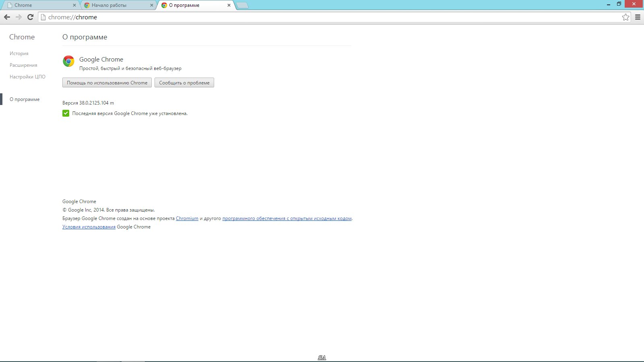This screenshot has height=362, width=644.
Task: Bookmark this page with the star icon
Action: pos(625,17)
